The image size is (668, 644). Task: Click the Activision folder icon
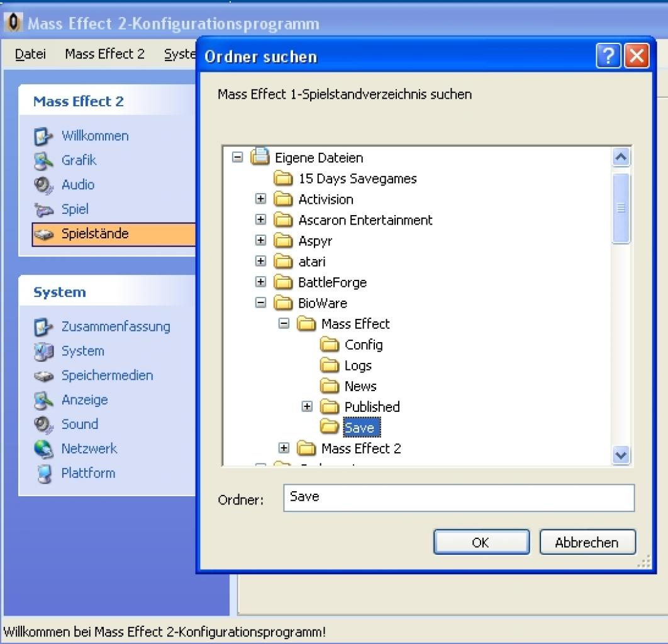[283, 199]
